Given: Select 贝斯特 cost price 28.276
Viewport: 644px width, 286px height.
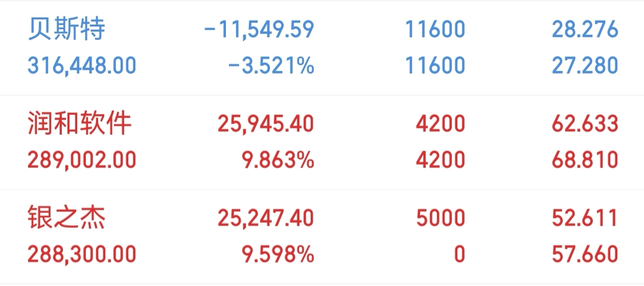Looking at the screenshot, I should [585, 30].
